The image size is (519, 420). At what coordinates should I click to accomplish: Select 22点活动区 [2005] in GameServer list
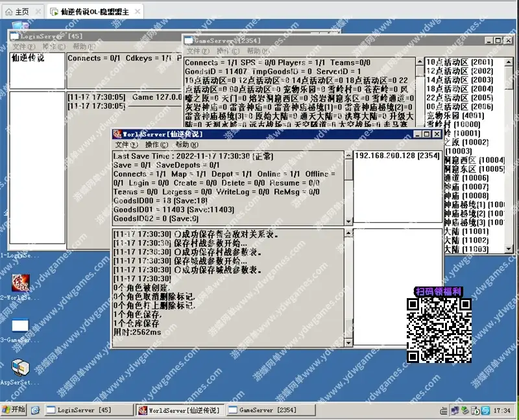coord(460,98)
